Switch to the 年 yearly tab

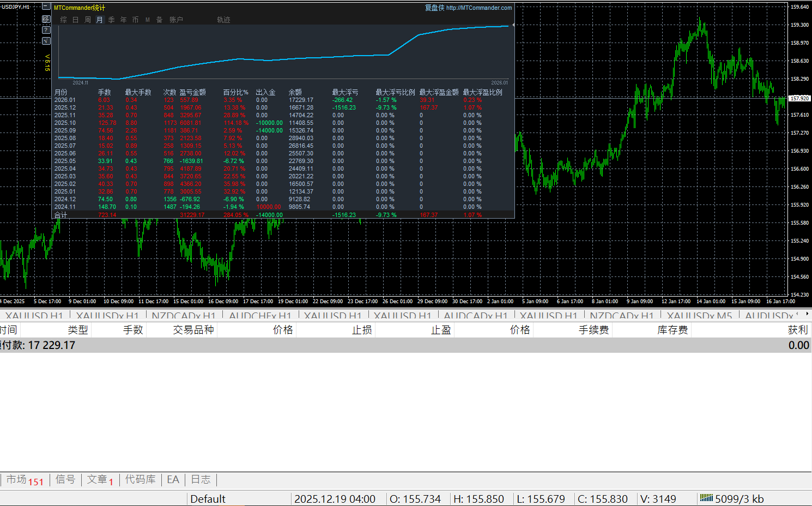124,20
